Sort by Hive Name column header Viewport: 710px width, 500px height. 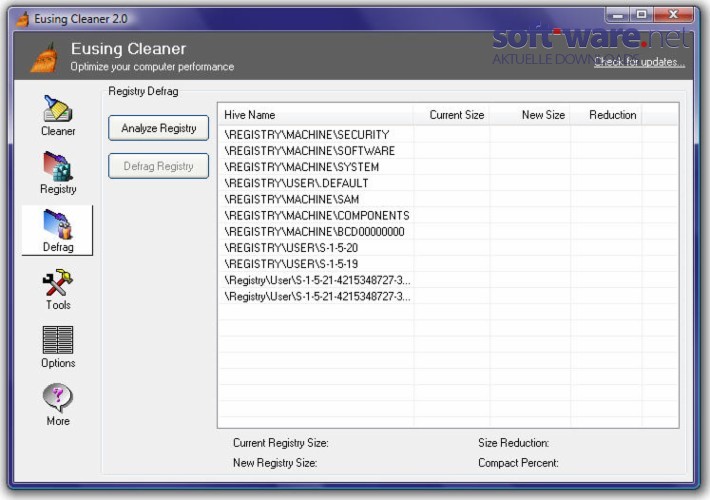point(316,115)
